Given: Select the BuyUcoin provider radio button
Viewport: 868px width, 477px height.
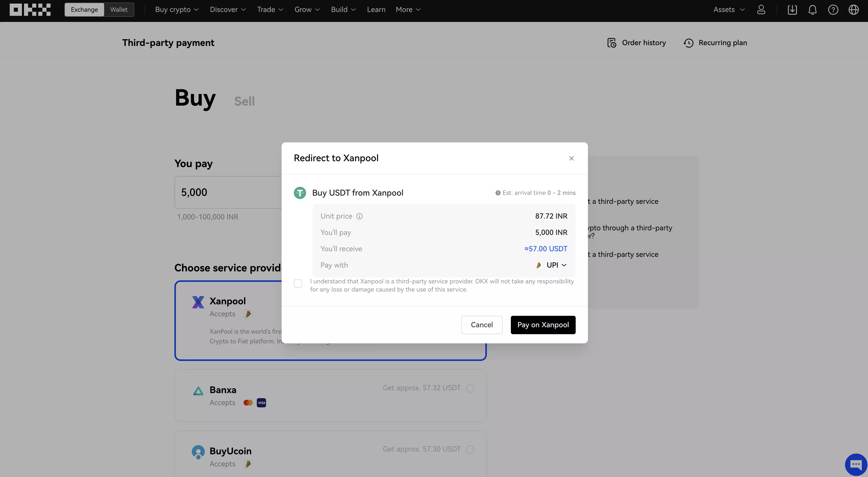Looking at the screenshot, I should click(x=470, y=450).
